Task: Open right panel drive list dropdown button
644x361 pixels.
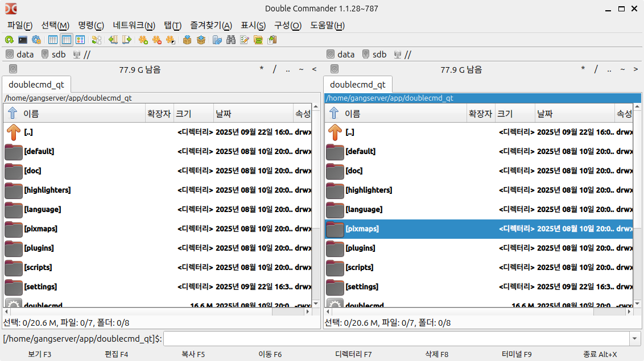Action: click(335, 69)
